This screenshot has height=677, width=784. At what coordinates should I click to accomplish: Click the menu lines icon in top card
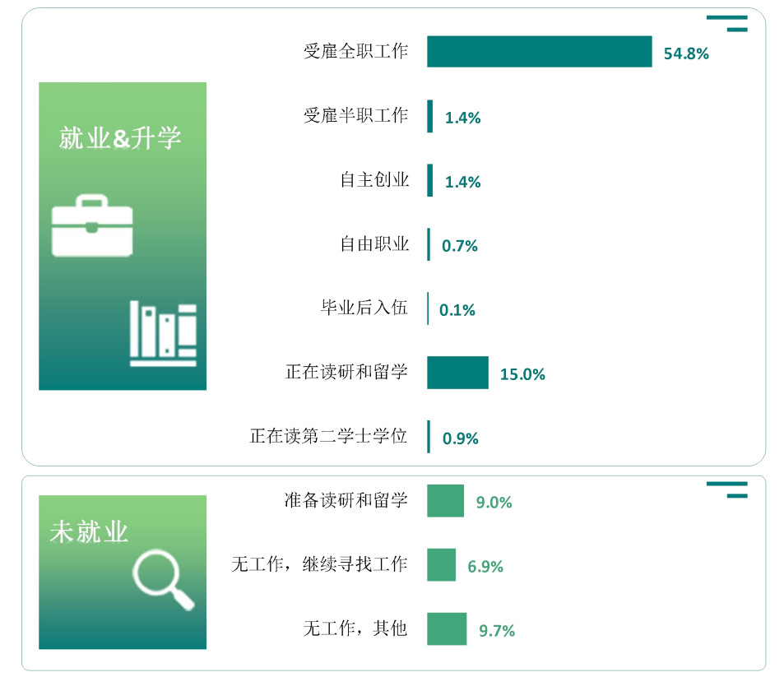727,24
